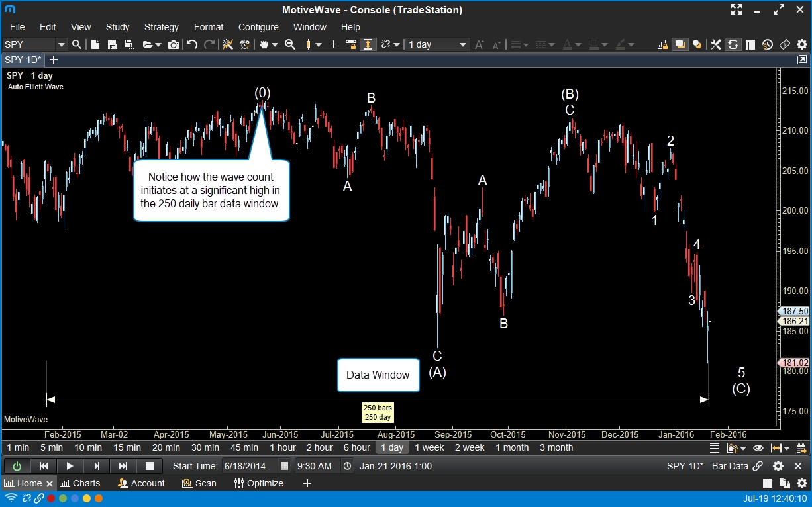Screen dimensions: 812x507
Task: Open the clock with dollar sign icon
Action: point(768,44)
